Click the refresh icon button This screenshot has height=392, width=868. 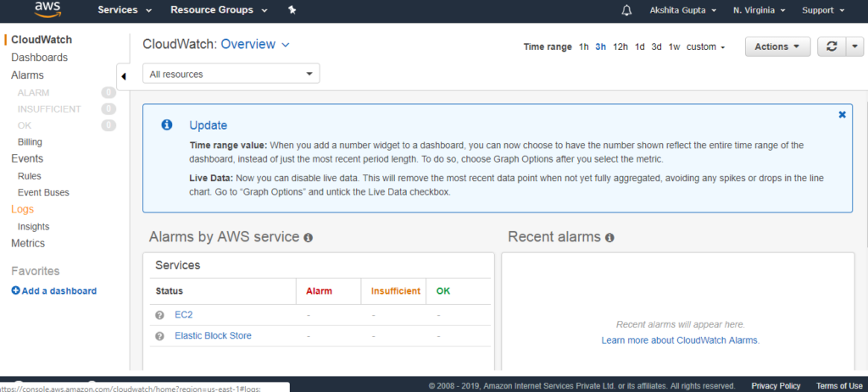pyautogui.click(x=832, y=47)
